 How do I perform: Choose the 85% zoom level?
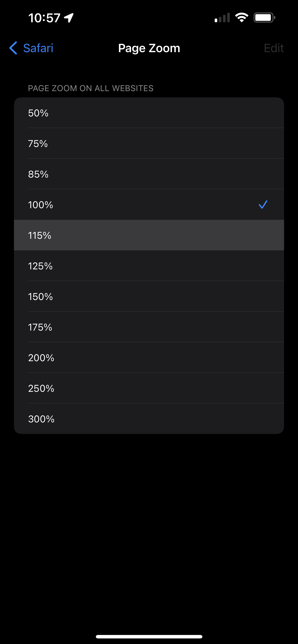(x=149, y=174)
